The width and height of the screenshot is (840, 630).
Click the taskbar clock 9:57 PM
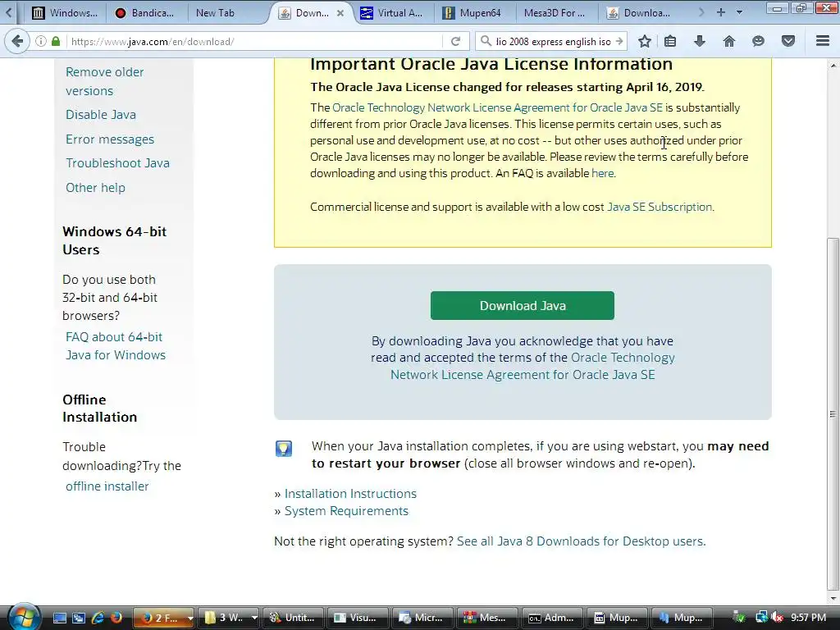pos(808,618)
